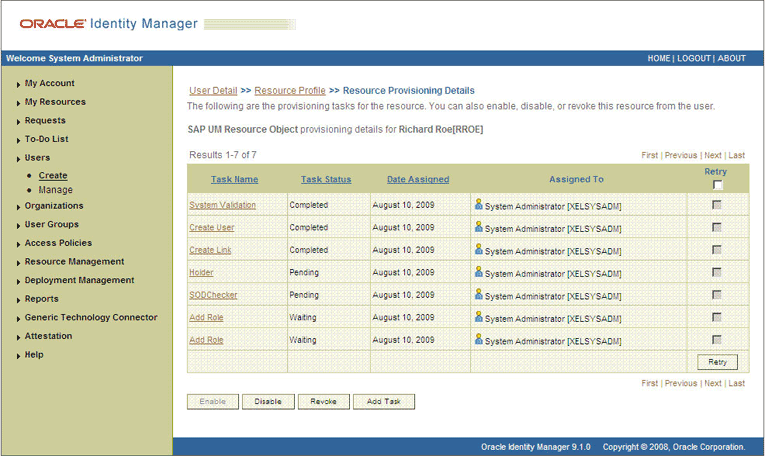Sort by Task Status column
This screenshot has width=765, height=456.
[x=326, y=179]
